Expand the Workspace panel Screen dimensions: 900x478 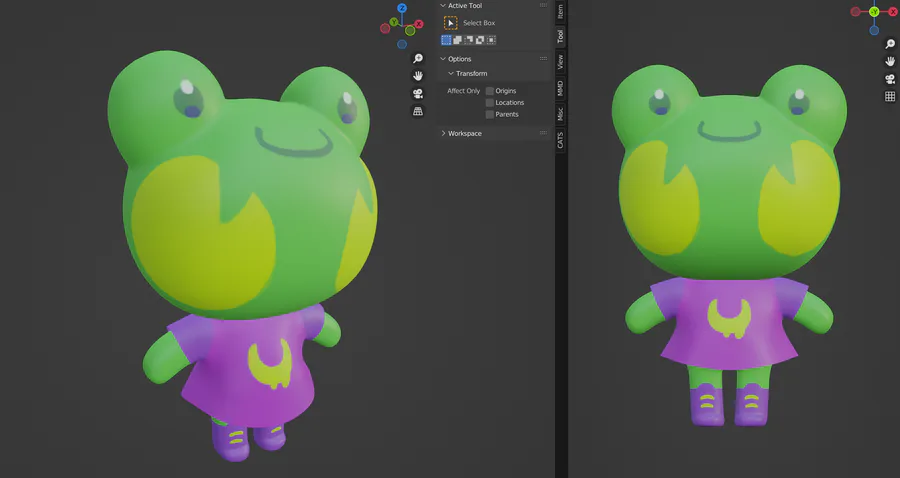pos(443,133)
